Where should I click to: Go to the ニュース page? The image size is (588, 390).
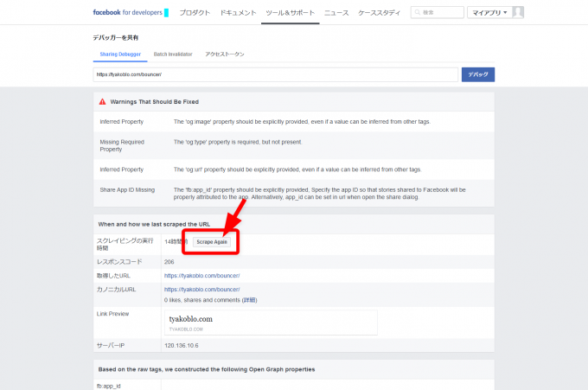(336, 13)
